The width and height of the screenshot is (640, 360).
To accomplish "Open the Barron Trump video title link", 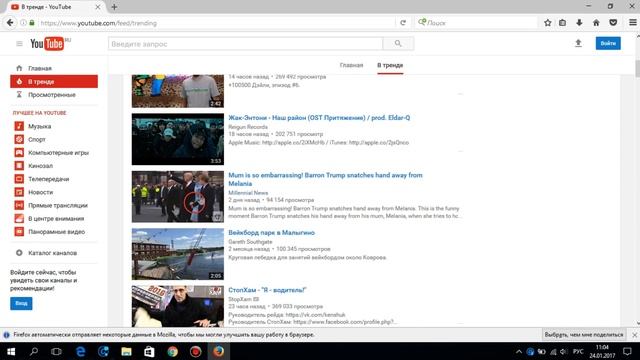I will [325, 179].
